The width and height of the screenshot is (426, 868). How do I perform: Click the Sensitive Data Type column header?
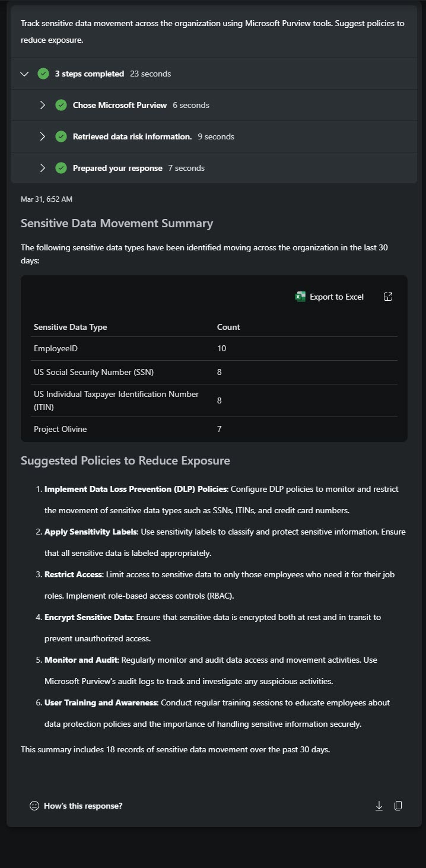pos(70,327)
